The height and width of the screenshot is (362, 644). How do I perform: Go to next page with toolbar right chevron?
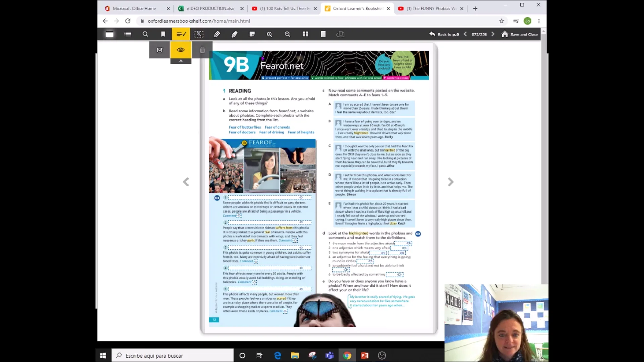(x=493, y=34)
